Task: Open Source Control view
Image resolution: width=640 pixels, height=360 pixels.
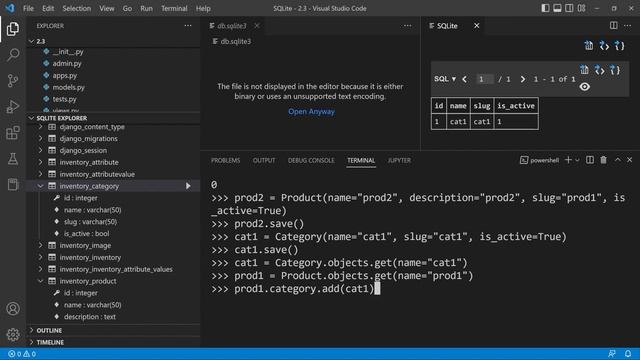Action: click(x=13, y=80)
